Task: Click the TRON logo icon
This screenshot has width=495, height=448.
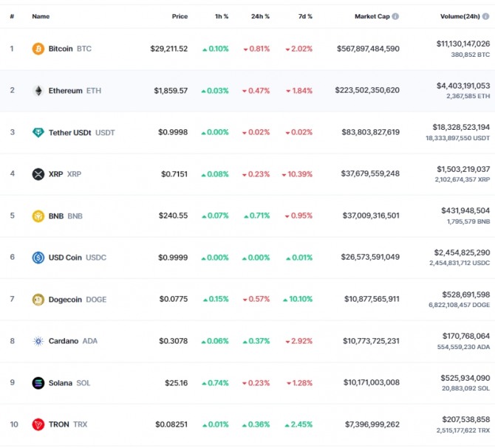Action: pyautogui.click(x=38, y=425)
